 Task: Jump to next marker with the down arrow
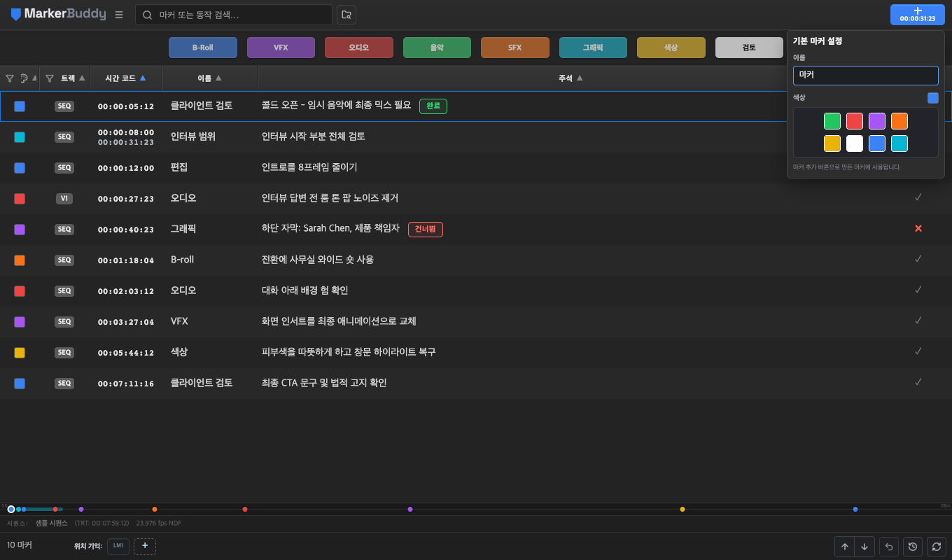(864, 547)
